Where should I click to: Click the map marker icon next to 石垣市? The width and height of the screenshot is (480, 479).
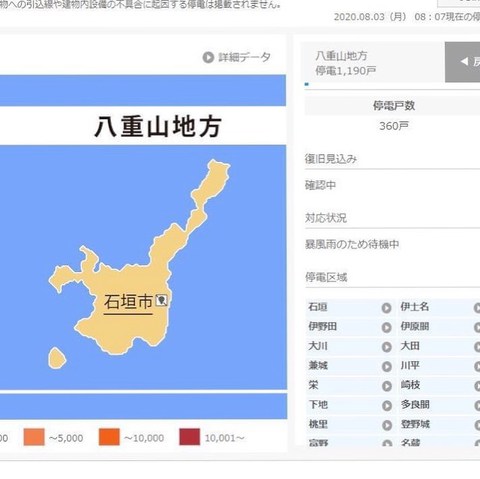(x=162, y=300)
